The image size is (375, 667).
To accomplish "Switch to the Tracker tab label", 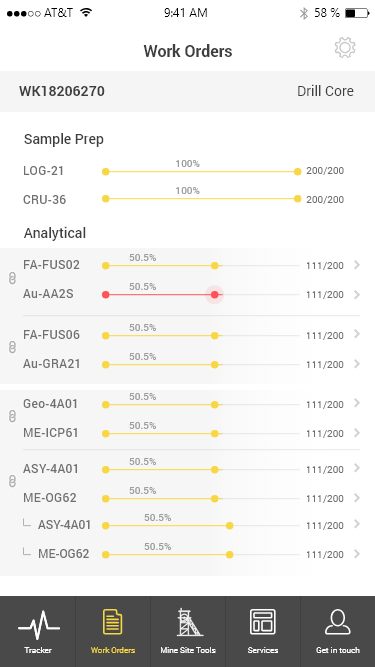I will (37, 650).
